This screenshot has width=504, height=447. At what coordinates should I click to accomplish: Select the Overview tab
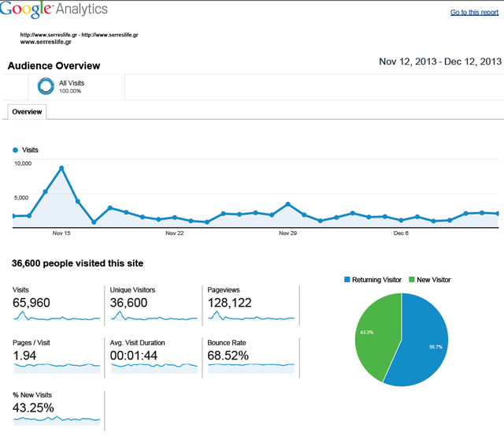pos(27,113)
